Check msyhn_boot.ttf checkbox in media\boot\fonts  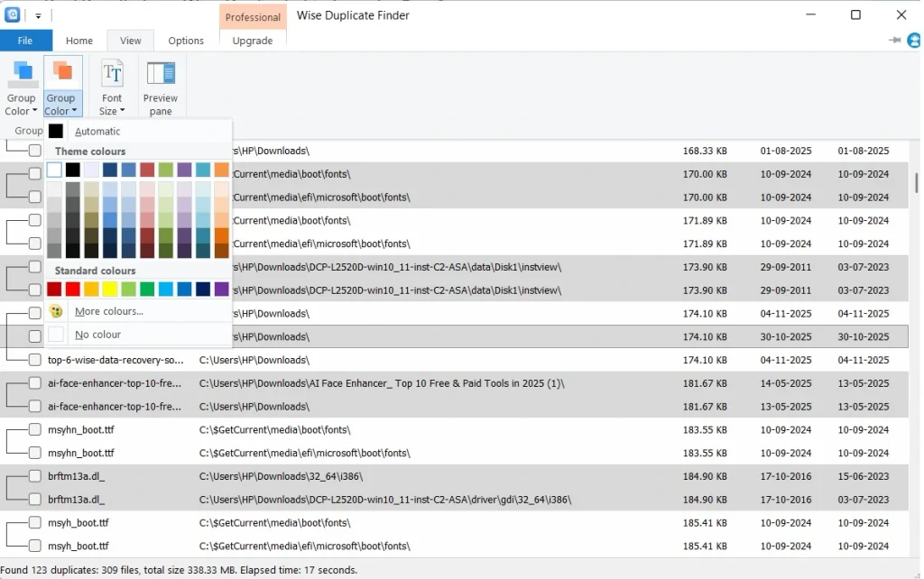(x=35, y=429)
